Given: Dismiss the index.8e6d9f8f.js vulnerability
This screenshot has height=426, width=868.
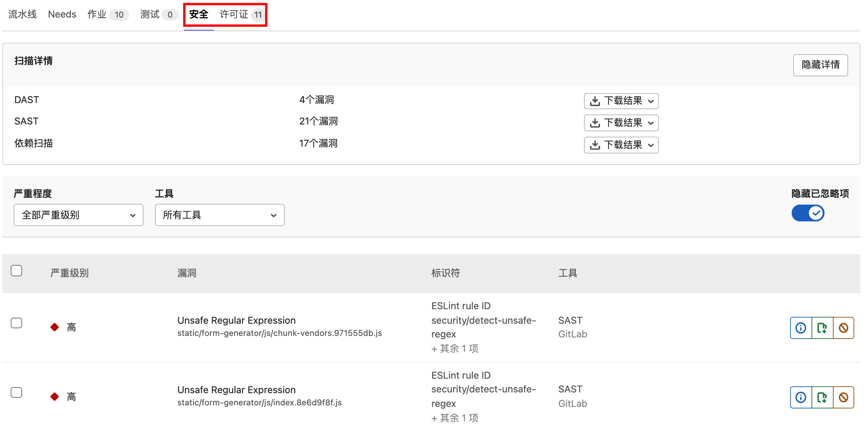Looking at the screenshot, I should [x=843, y=397].
